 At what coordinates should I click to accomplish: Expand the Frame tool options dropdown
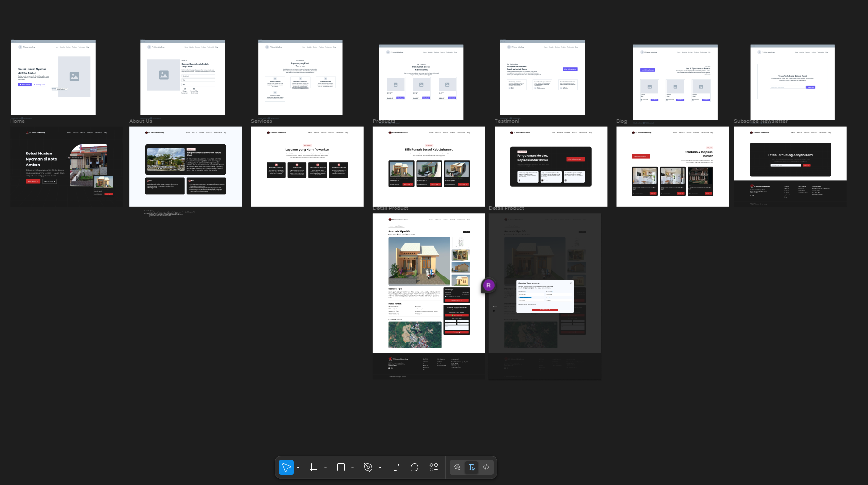(x=325, y=468)
